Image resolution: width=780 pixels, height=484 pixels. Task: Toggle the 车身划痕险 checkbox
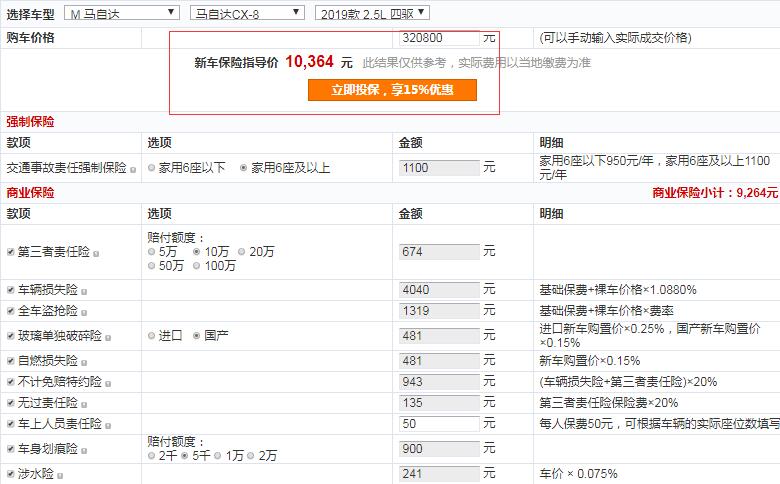[10, 449]
